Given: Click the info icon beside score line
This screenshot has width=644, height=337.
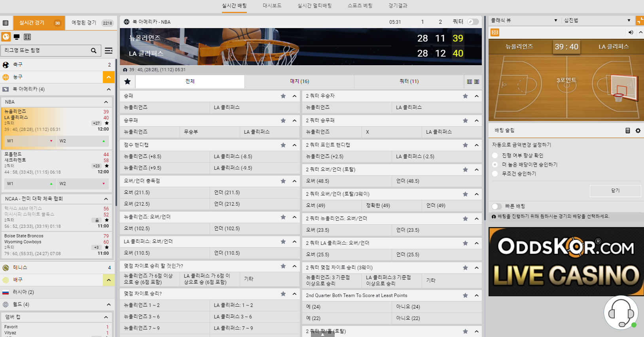Looking at the screenshot, I should [x=125, y=70].
